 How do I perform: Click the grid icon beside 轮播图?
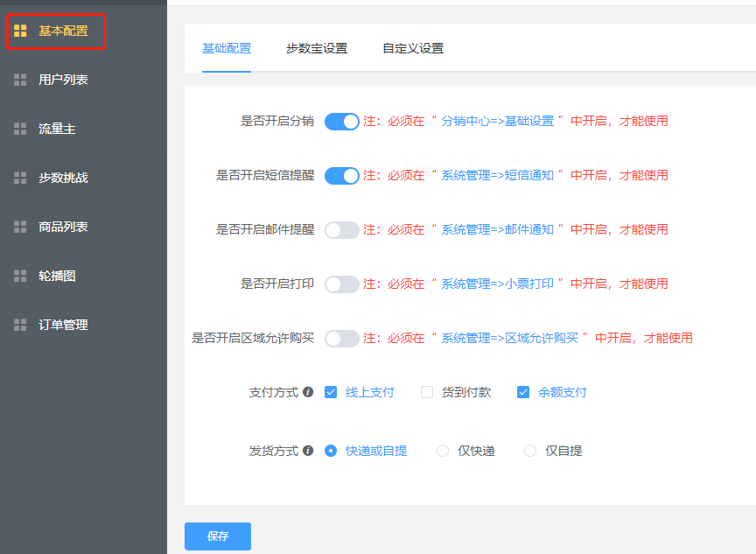(20, 276)
